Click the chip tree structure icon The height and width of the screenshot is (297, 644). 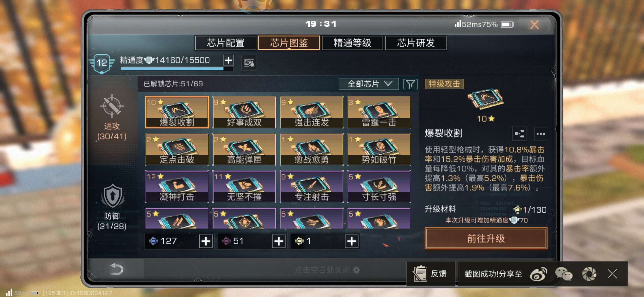tap(519, 134)
